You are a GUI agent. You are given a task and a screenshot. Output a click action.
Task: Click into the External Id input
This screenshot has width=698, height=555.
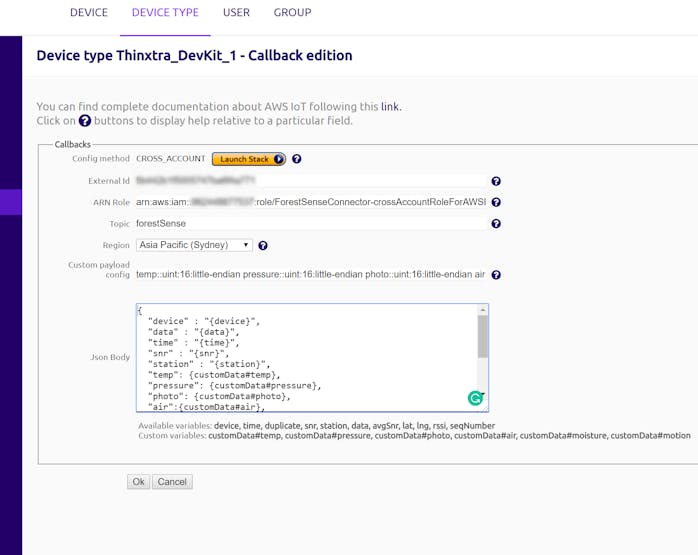pyautogui.click(x=311, y=181)
